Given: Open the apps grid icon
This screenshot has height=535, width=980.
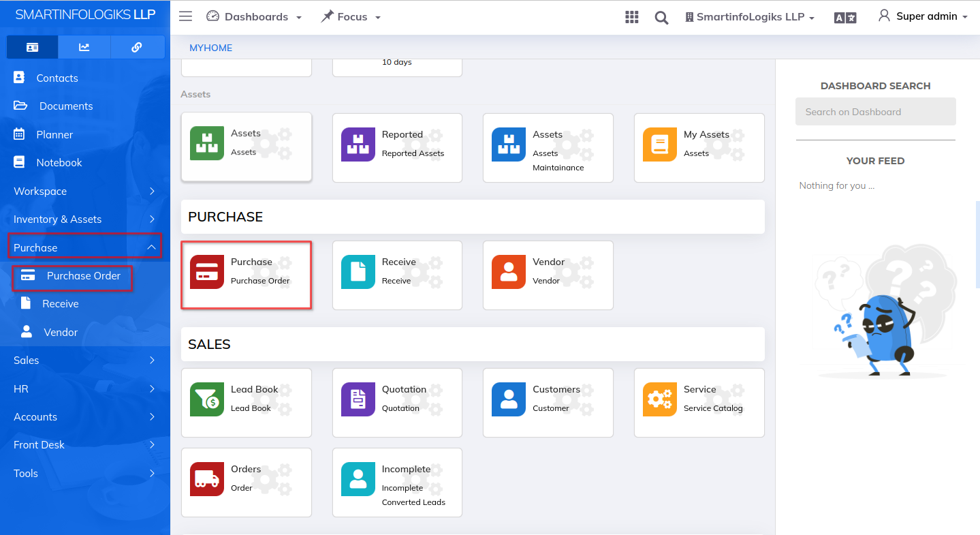Looking at the screenshot, I should pos(632,17).
